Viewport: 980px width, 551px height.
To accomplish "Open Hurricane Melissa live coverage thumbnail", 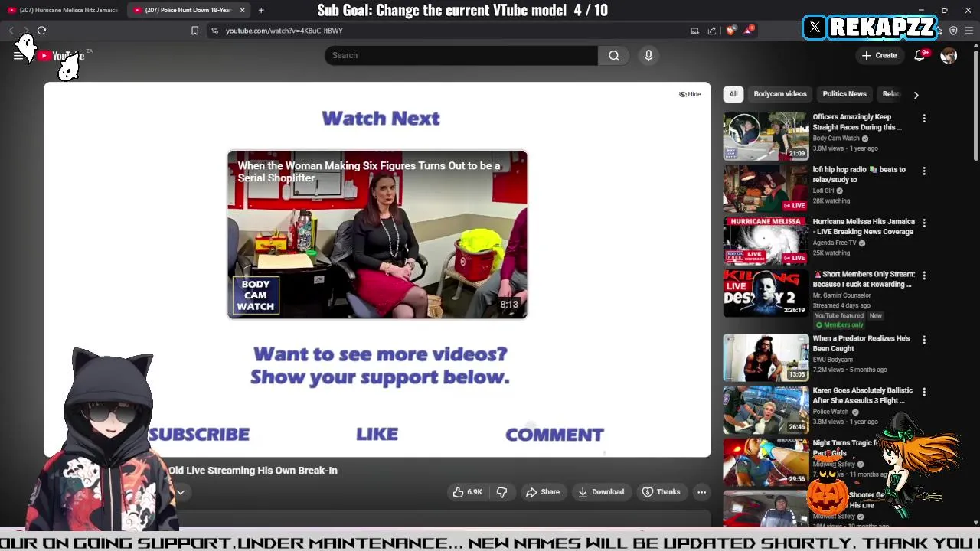I will (766, 240).
